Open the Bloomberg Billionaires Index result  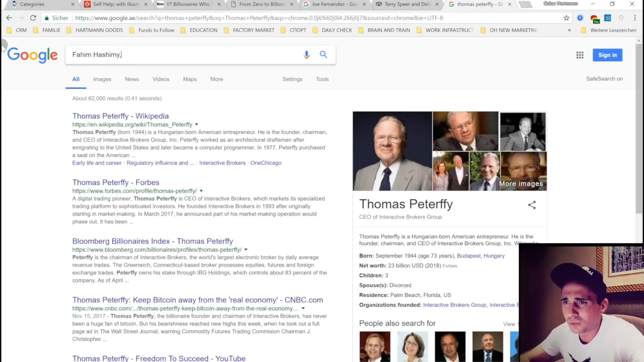pyautogui.click(x=153, y=241)
